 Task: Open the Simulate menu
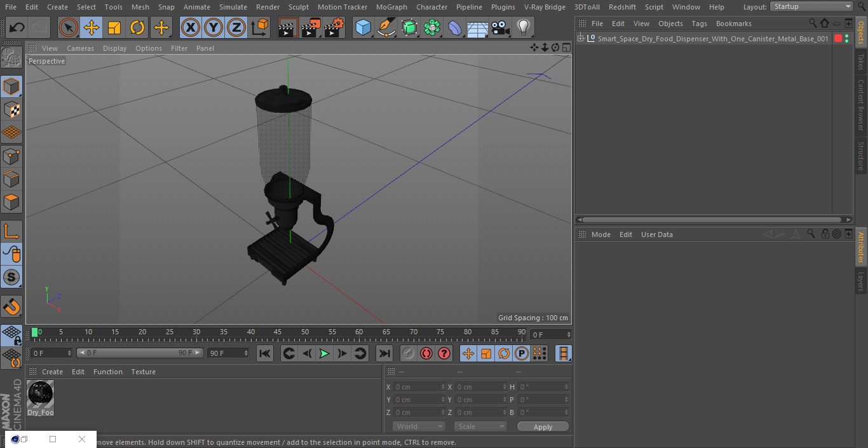pos(233,7)
